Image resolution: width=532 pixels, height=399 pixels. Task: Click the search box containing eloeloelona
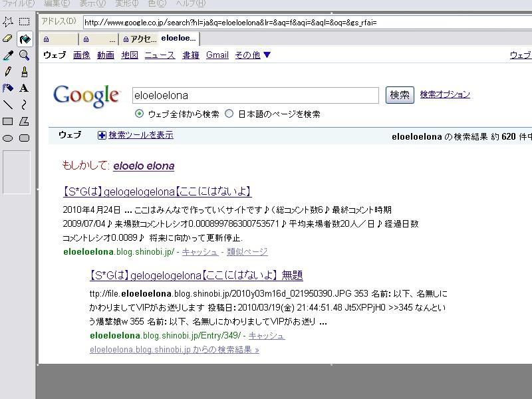tap(255, 95)
